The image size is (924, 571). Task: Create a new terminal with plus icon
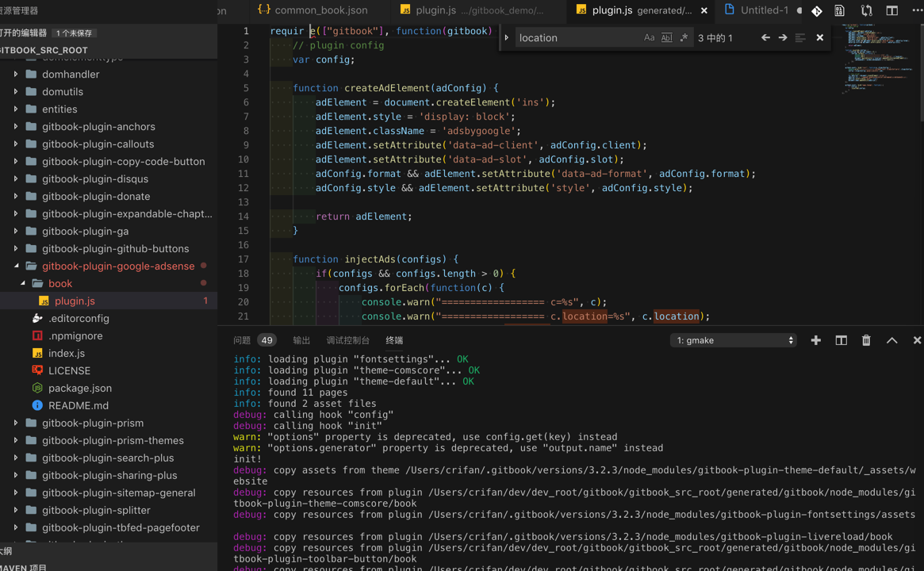tap(815, 340)
